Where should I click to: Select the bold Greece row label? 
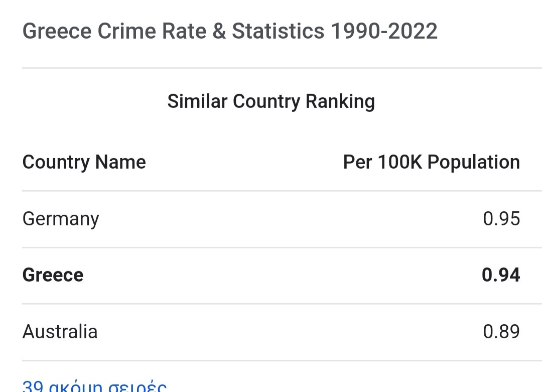(53, 275)
